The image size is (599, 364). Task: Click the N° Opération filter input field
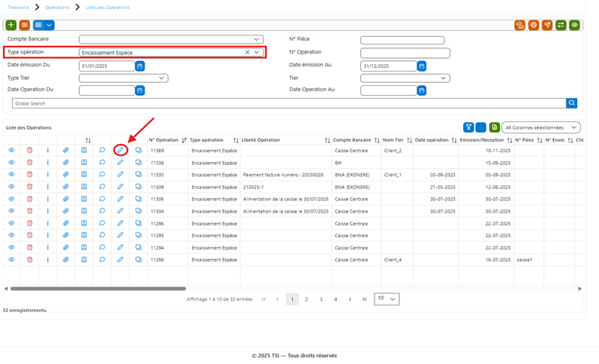(405, 53)
